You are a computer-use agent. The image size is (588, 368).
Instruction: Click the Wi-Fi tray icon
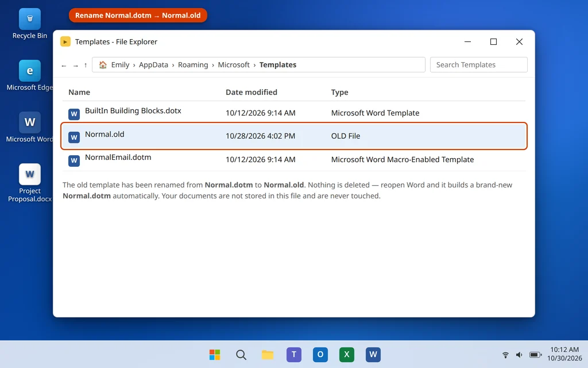(505, 354)
